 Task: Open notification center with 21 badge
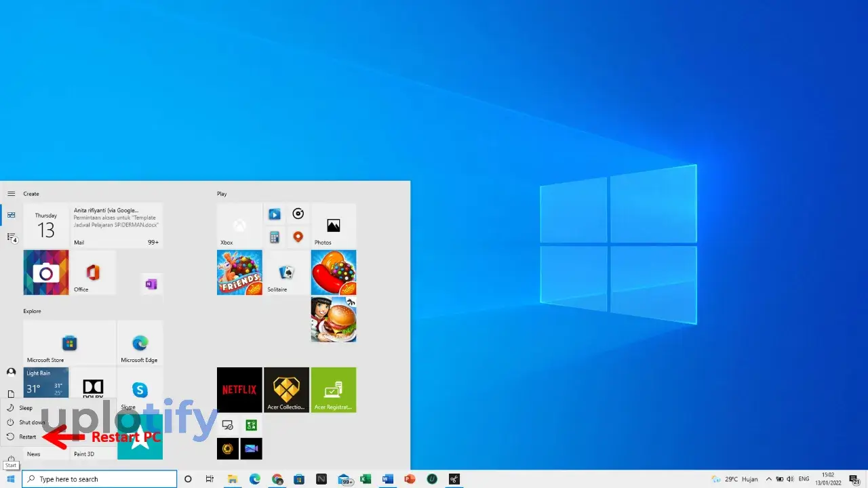pos(854,479)
